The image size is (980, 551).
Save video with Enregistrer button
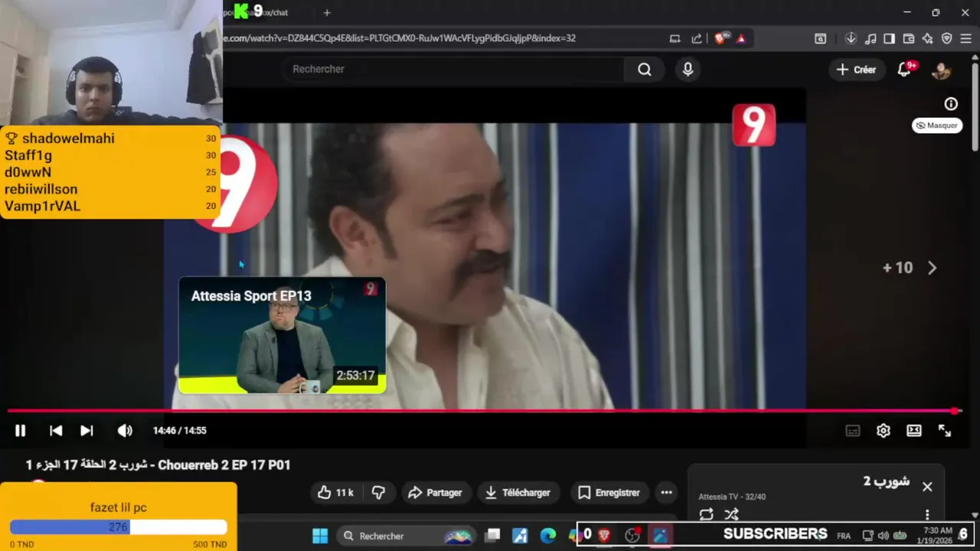[609, 493]
